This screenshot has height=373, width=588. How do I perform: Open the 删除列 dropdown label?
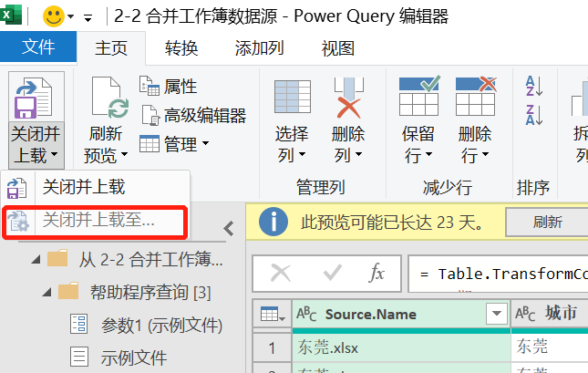[348, 144]
